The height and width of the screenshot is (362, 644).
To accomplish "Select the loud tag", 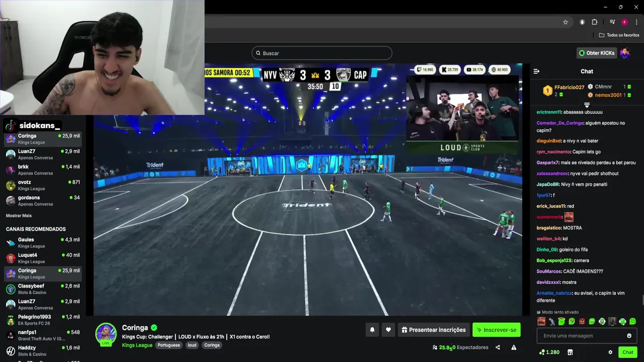I will coord(192,345).
